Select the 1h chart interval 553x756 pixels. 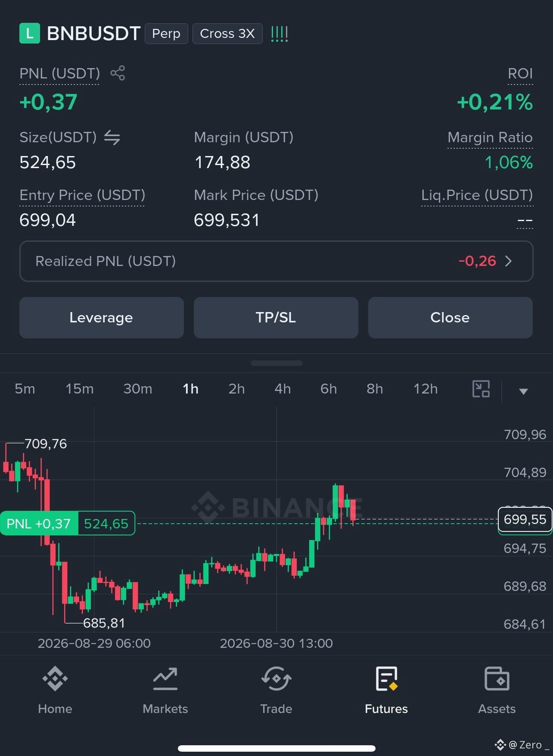pos(190,389)
